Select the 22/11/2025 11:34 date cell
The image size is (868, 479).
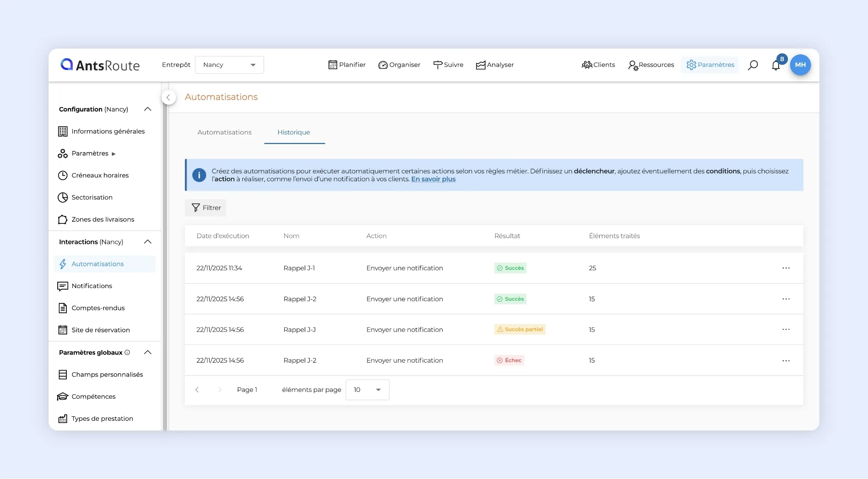pyautogui.click(x=219, y=268)
